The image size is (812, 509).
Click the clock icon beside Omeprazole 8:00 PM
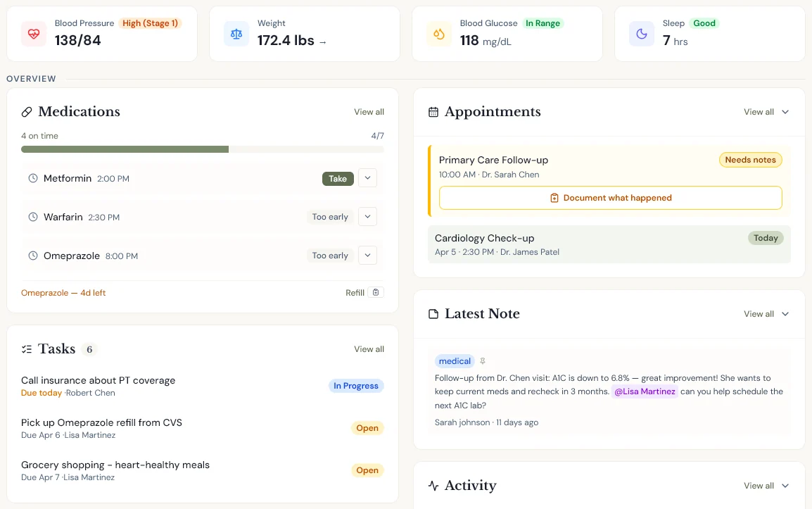(32, 256)
